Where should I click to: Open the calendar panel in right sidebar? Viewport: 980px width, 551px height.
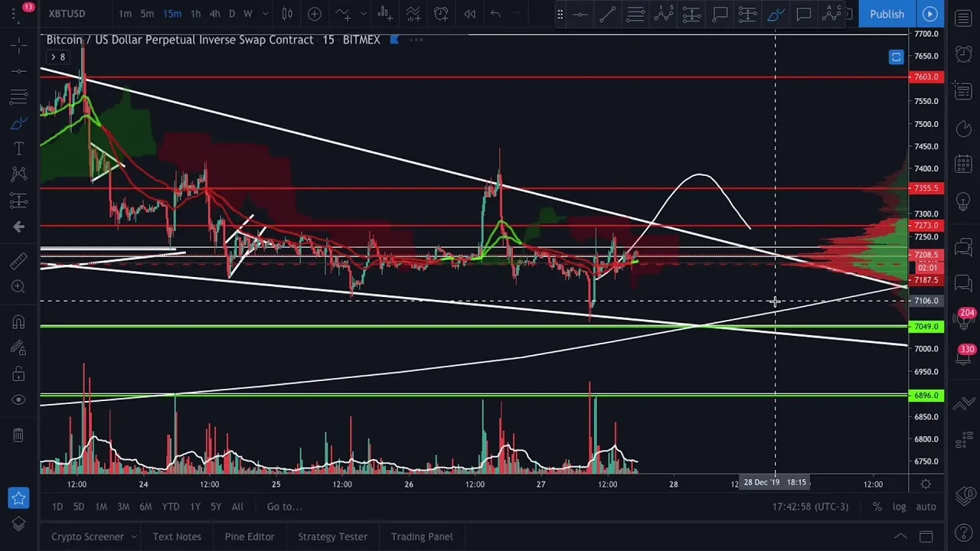pyautogui.click(x=964, y=164)
